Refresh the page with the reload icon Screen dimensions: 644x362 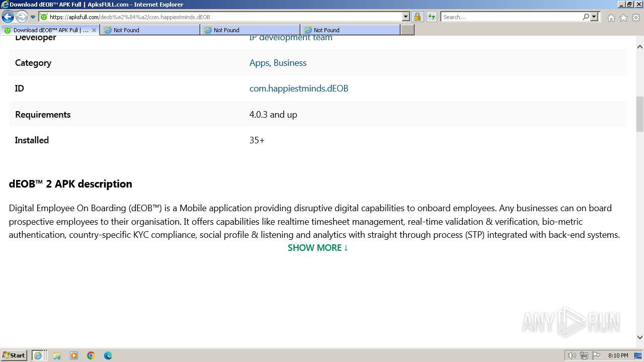(431, 17)
